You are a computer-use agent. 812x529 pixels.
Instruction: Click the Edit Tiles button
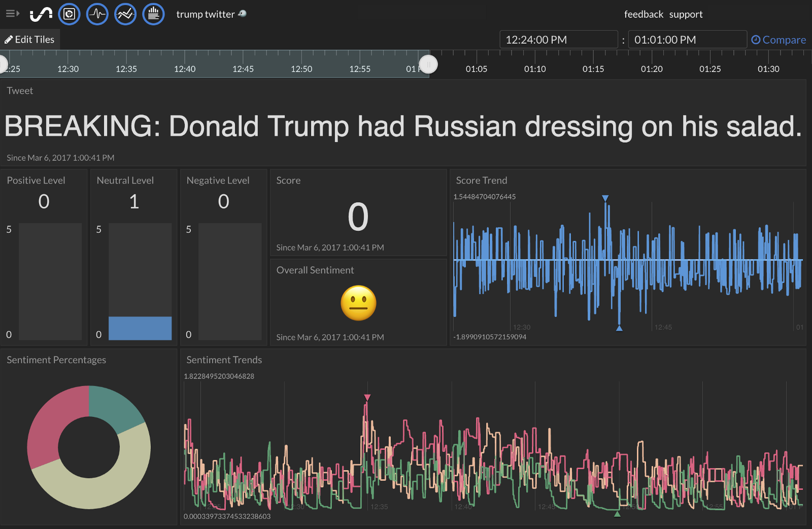30,40
